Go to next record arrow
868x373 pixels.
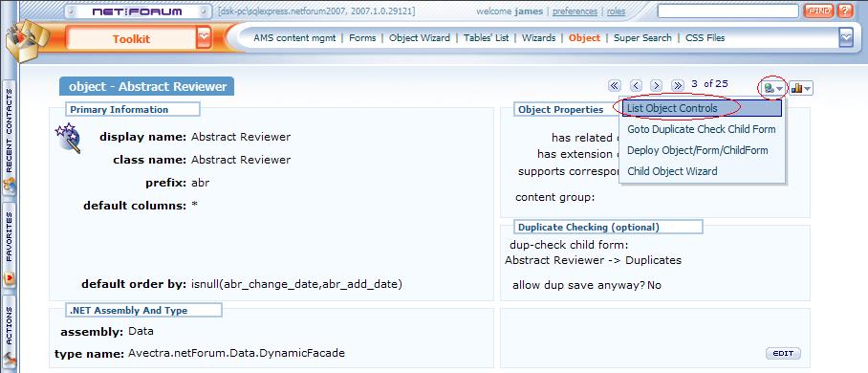click(657, 85)
